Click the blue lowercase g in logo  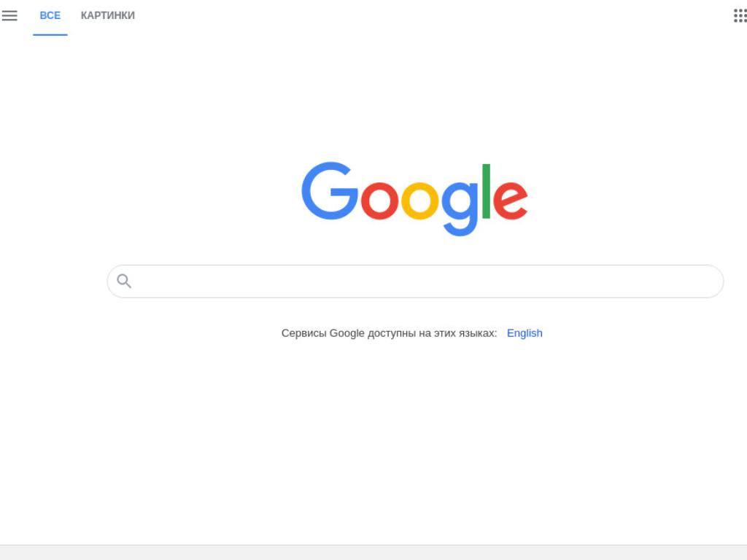tap(460, 209)
